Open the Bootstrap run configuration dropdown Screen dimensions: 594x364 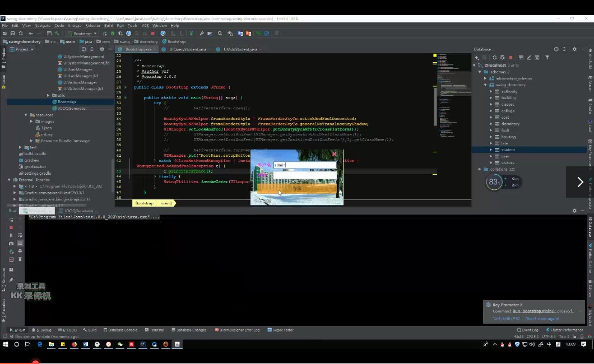click(x=82, y=33)
